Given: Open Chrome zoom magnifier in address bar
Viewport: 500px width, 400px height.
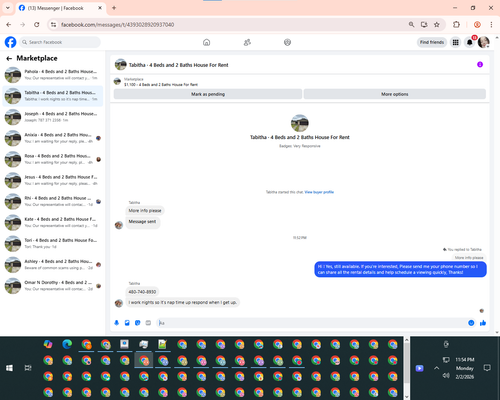Looking at the screenshot, I should point(411,24).
